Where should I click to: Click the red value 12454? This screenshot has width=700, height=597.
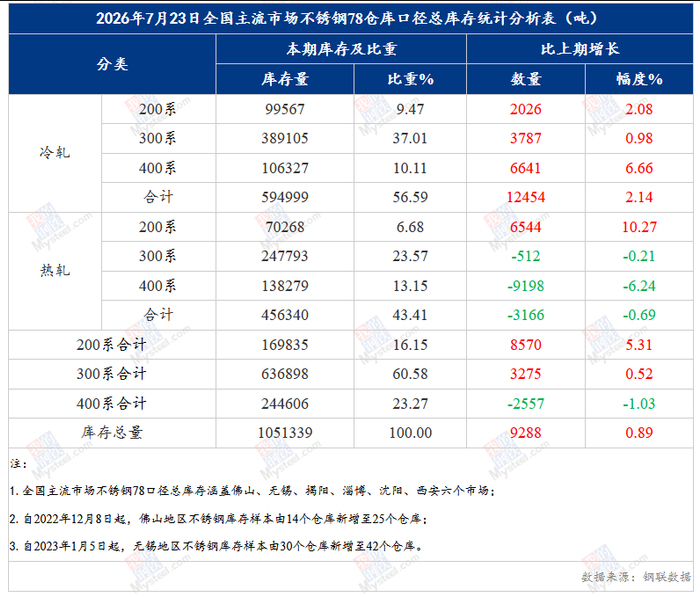point(526,197)
